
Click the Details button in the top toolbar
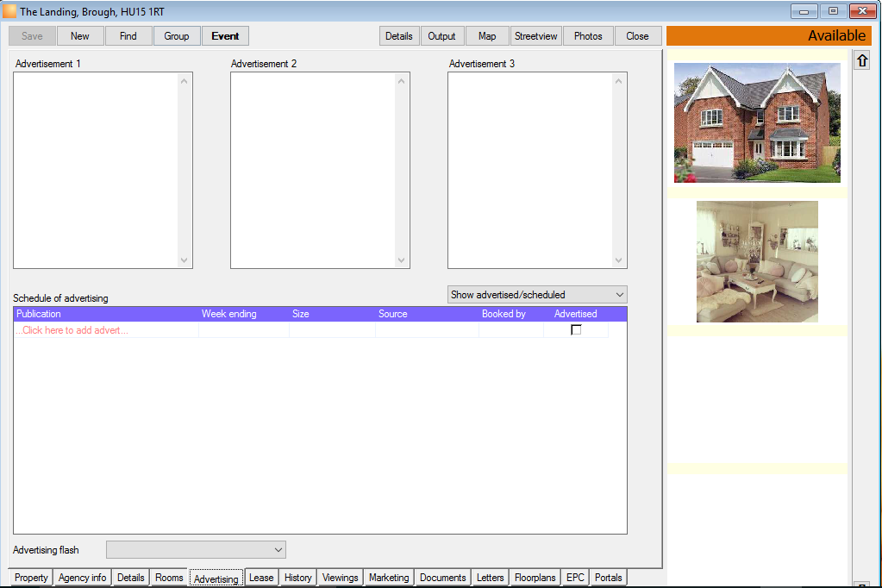point(399,36)
